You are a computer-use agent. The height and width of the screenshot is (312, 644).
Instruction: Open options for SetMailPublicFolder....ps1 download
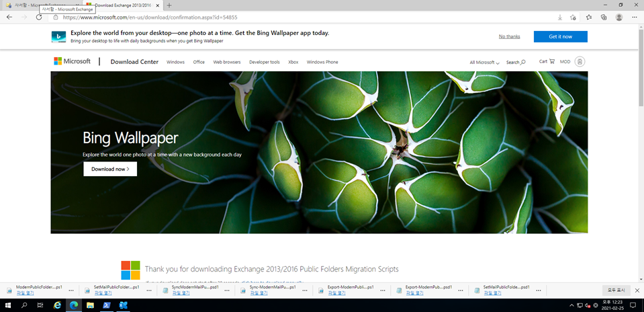tap(150, 290)
